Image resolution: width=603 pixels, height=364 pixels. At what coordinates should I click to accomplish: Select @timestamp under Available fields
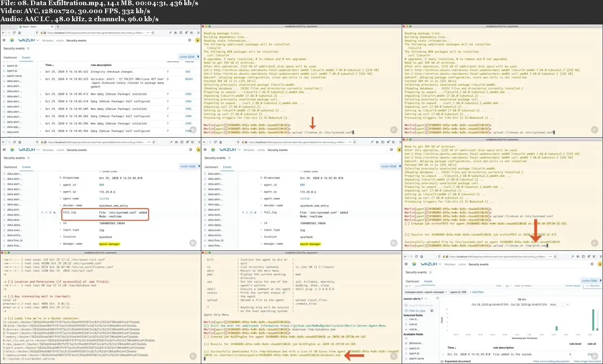[x=416, y=343]
